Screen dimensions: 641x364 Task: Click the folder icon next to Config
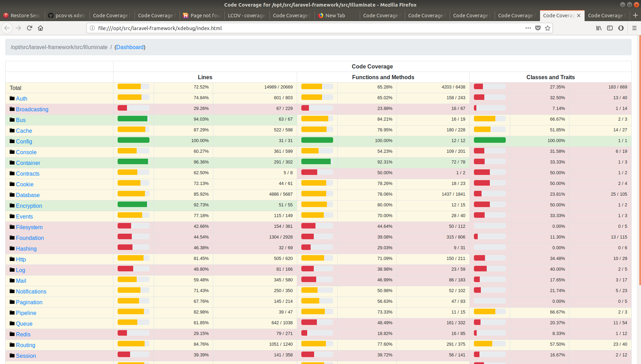tap(12, 141)
